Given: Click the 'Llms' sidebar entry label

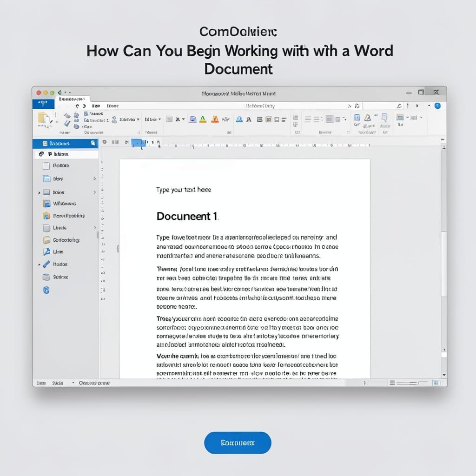Looking at the screenshot, I should [58, 251].
